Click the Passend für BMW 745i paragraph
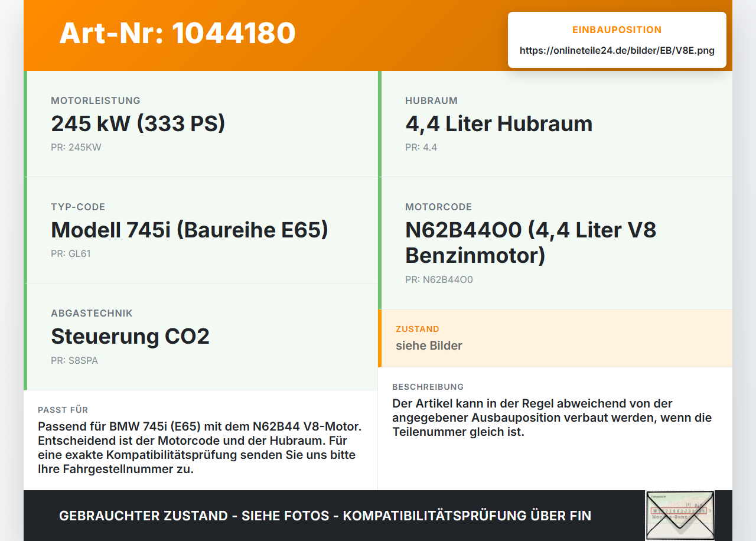756x541 pixels. point(200,448)
